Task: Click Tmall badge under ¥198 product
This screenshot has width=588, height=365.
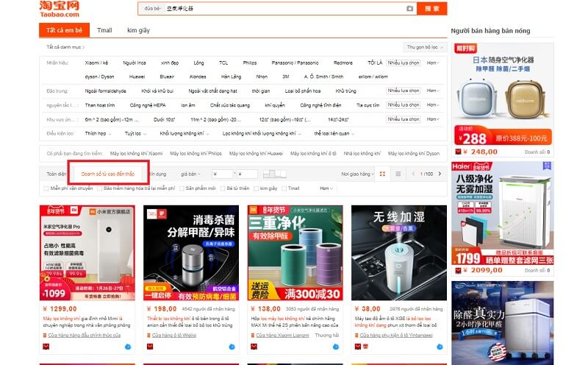Action: [x=150, y=347]
